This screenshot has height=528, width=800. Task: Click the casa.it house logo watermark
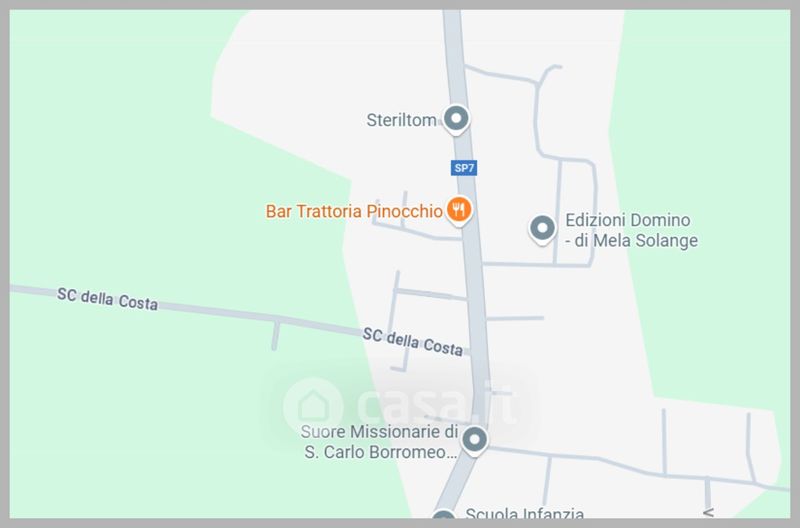coord(313,406)
